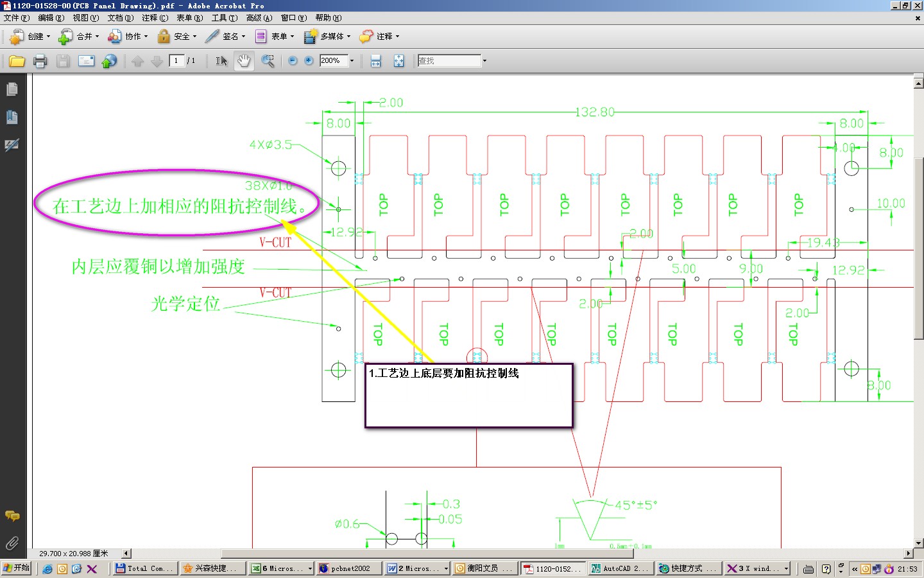The width and height of the screenshot is (924, 578).
Task: Click the Fit Width scrolling icon
Action: click(376, 61)
